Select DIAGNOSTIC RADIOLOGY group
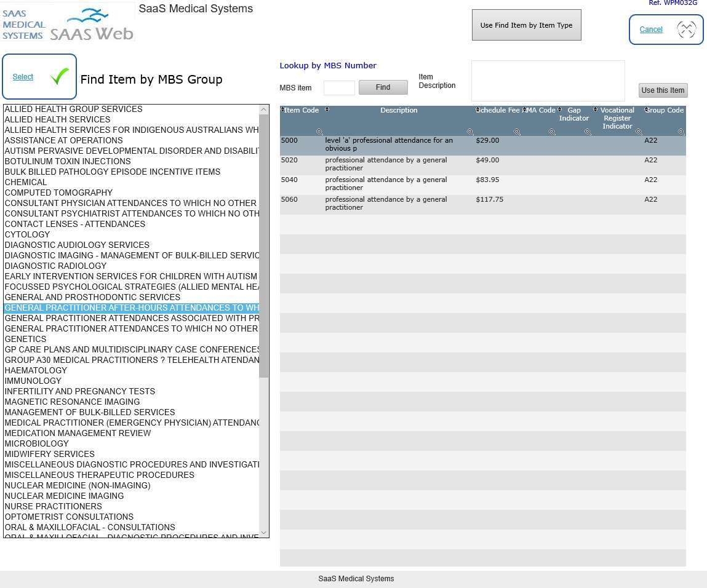This screenshot has height=588, width=707. [131, 266]
